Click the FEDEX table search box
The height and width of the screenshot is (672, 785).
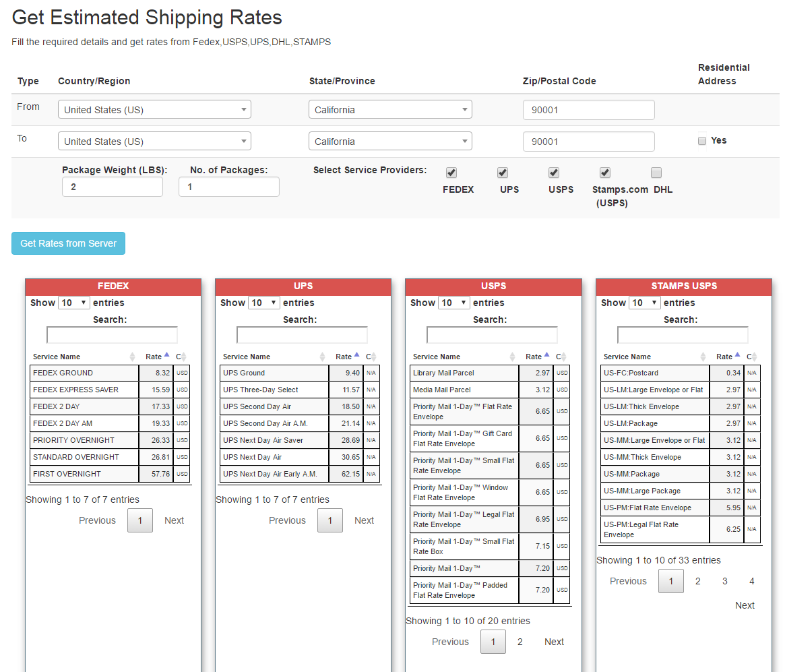tap(112, 335)
